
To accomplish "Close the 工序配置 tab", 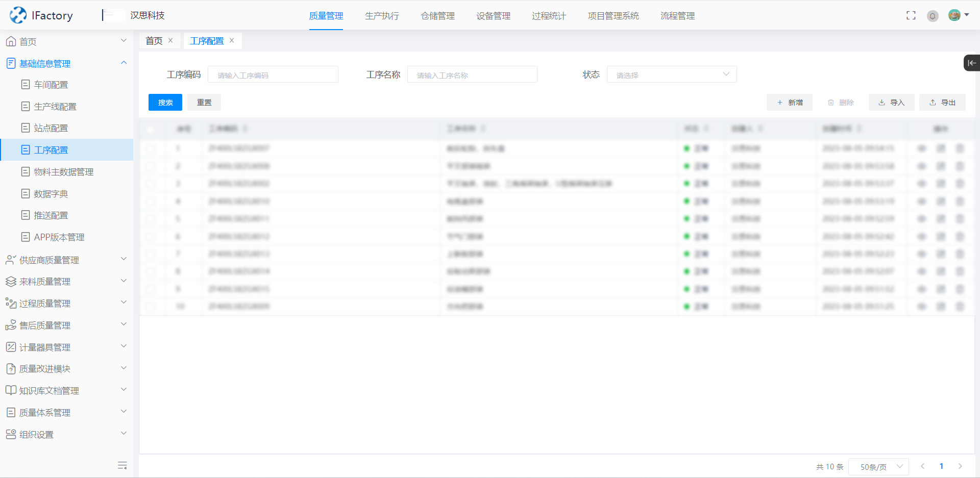I will point(232,41).
